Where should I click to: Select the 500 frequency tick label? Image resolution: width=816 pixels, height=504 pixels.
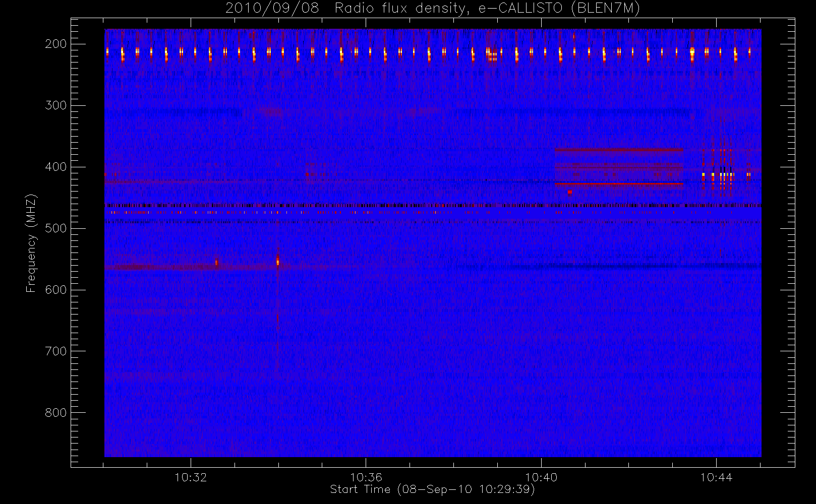pos(55,228)
